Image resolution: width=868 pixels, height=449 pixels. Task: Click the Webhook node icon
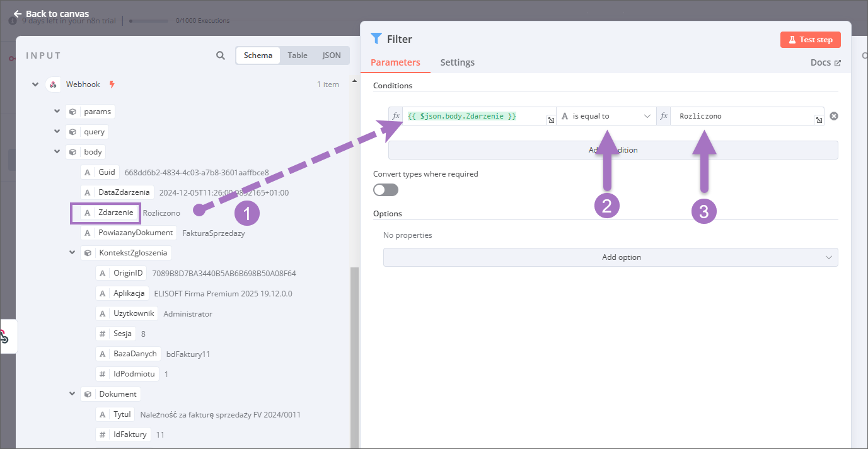53,85
